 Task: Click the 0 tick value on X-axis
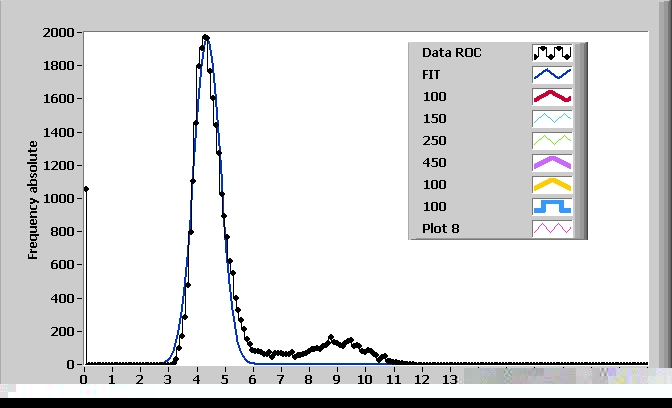84,379
